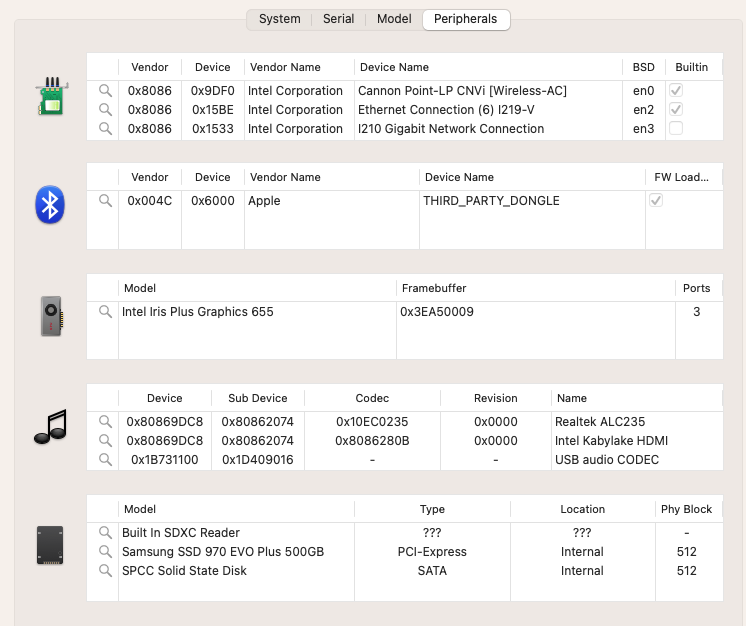Click the Location column header
The height and width of the screenshot is (626, 746).
582,509
